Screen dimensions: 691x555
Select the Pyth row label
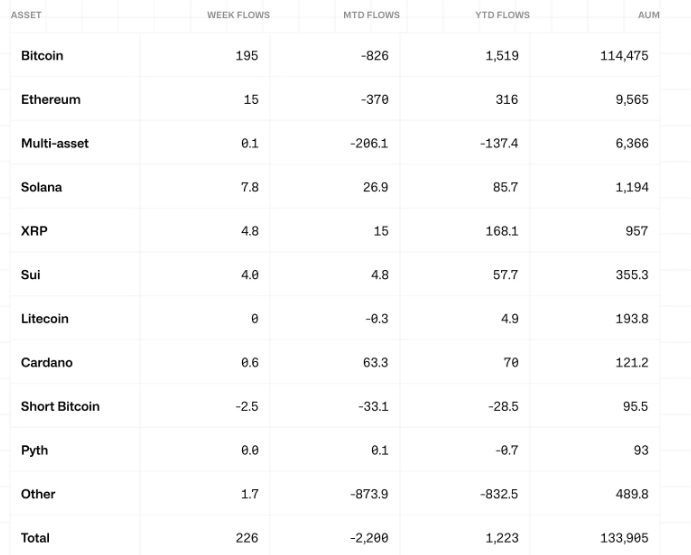point(34,451)
